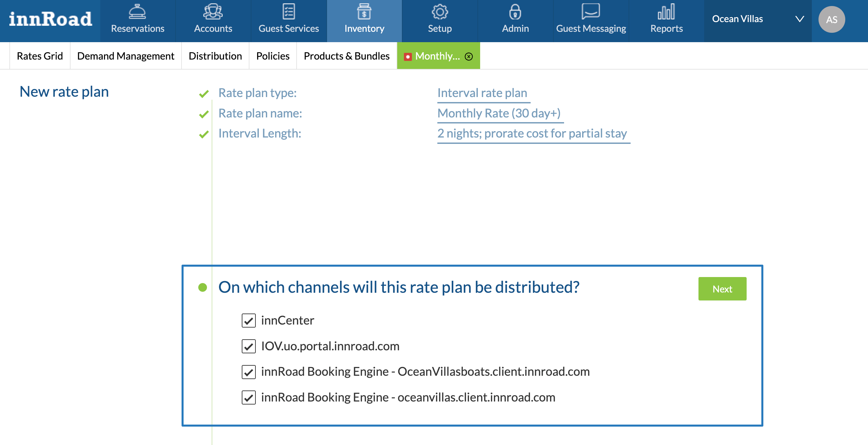The image size is (868, 445).
Task: Click the Admin padlock icon
Action: [515, 12]
